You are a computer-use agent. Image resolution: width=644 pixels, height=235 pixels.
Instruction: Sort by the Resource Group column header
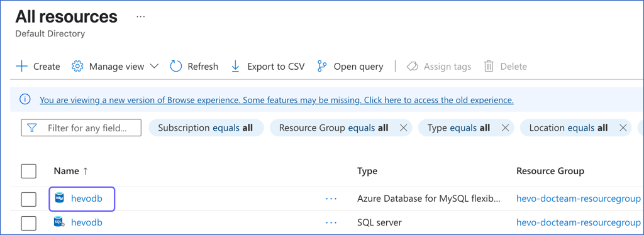pyautogui.click(x=550, y=171)
